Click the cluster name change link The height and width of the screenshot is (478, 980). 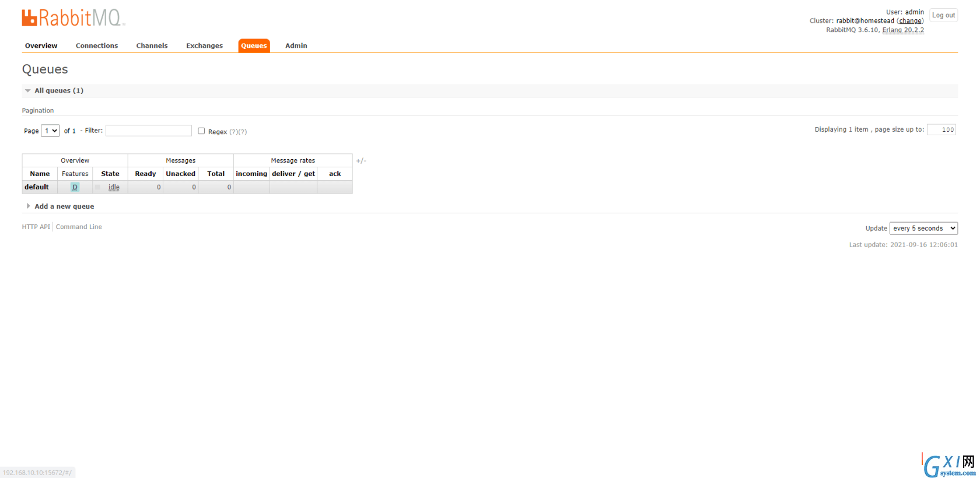point(910,21)
